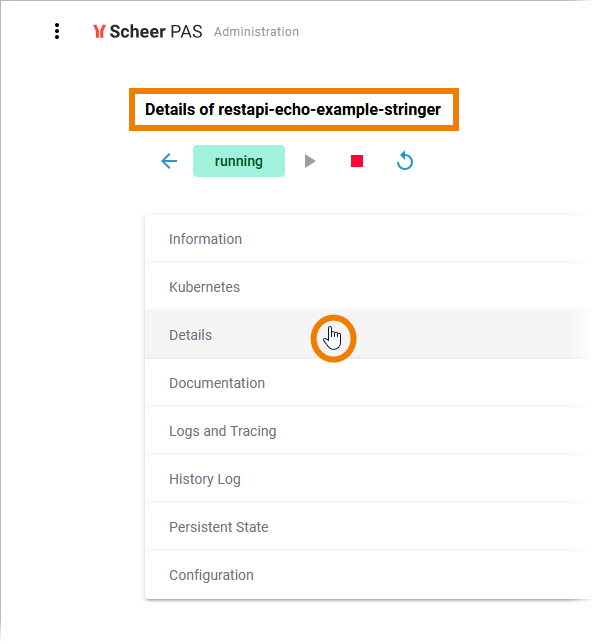Click the Details of restapi-echo-example-stringer heading
Screen dimensions: 594x644
293,110
